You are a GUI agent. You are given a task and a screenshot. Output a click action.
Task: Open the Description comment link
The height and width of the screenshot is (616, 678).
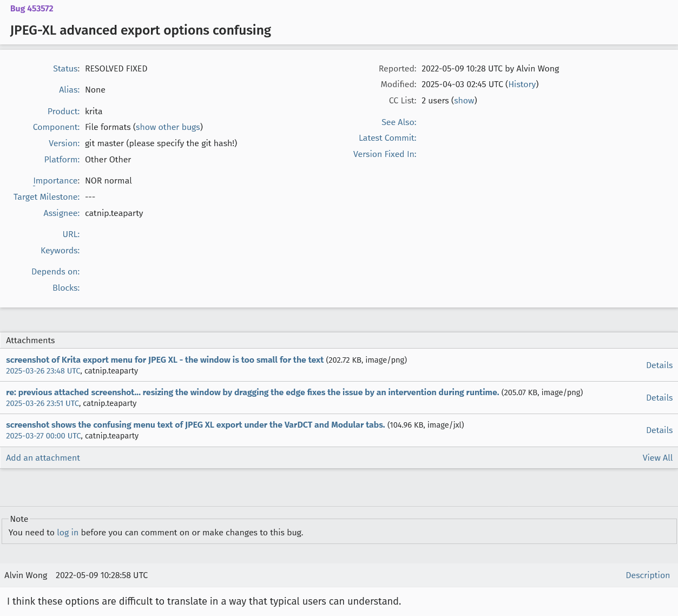point(648,575)
